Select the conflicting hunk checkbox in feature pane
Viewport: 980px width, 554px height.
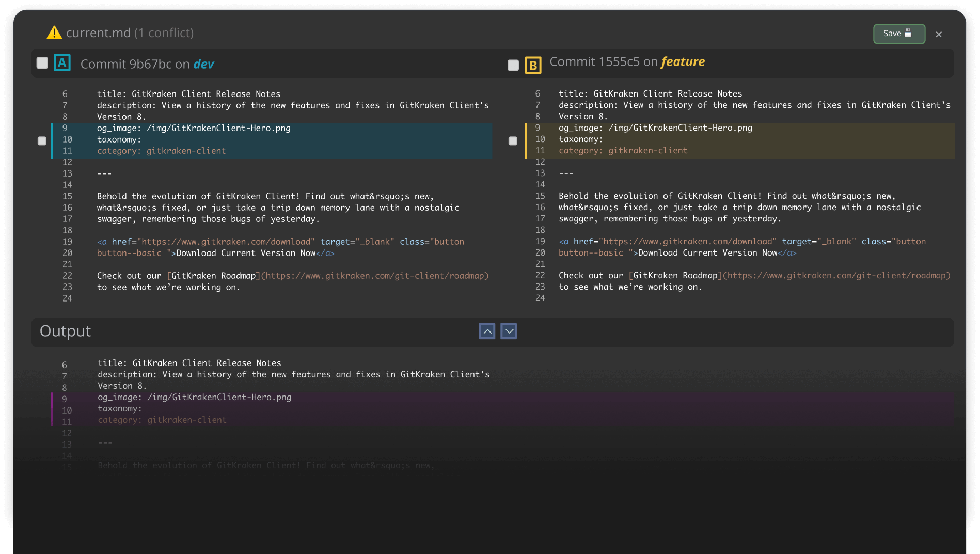(513, 141)
